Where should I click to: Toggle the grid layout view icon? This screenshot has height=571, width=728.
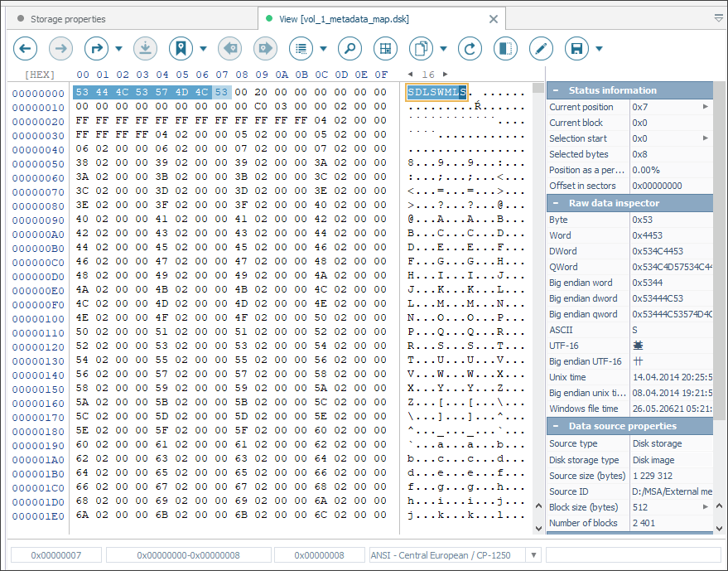tap(384, 49)
